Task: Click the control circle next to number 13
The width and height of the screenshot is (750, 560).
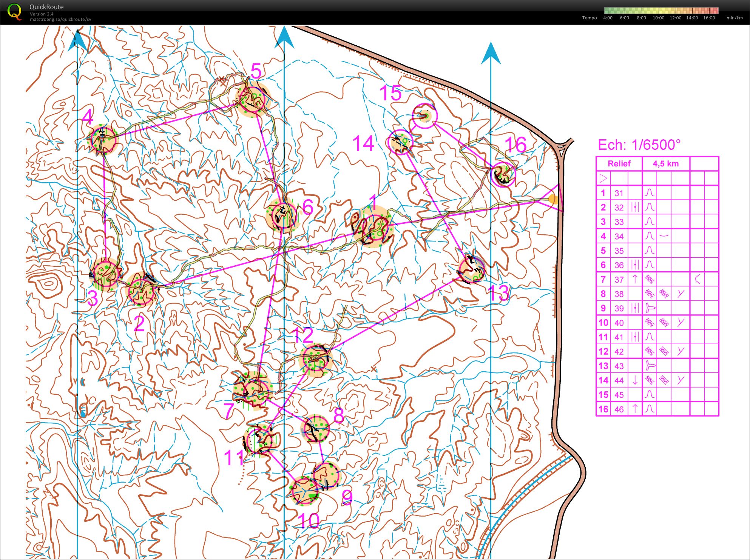Action: coord(471,269)
